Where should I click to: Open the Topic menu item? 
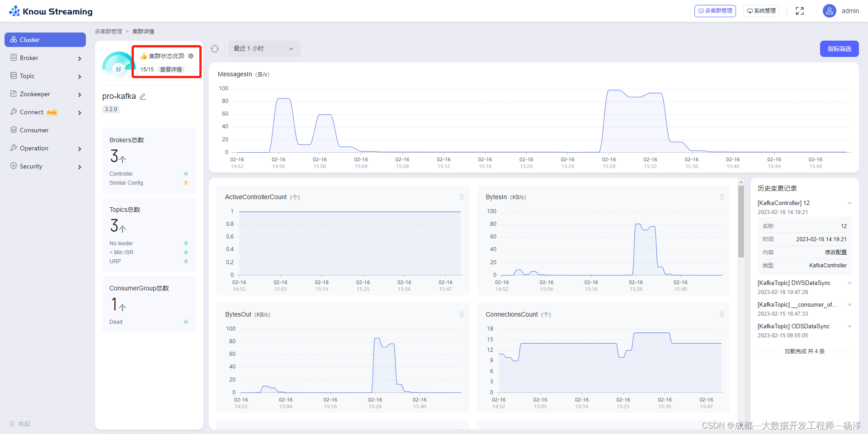[x=45, y=76]
